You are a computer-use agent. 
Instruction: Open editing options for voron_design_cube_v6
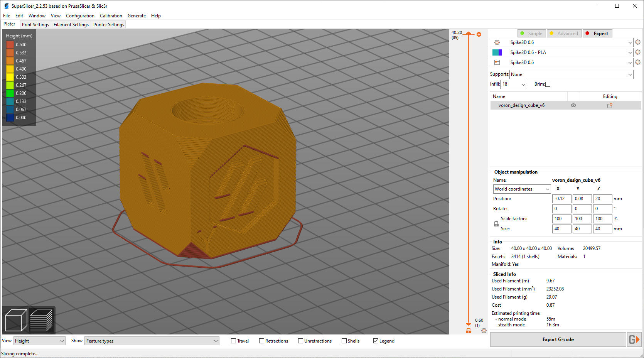[610, 105]
